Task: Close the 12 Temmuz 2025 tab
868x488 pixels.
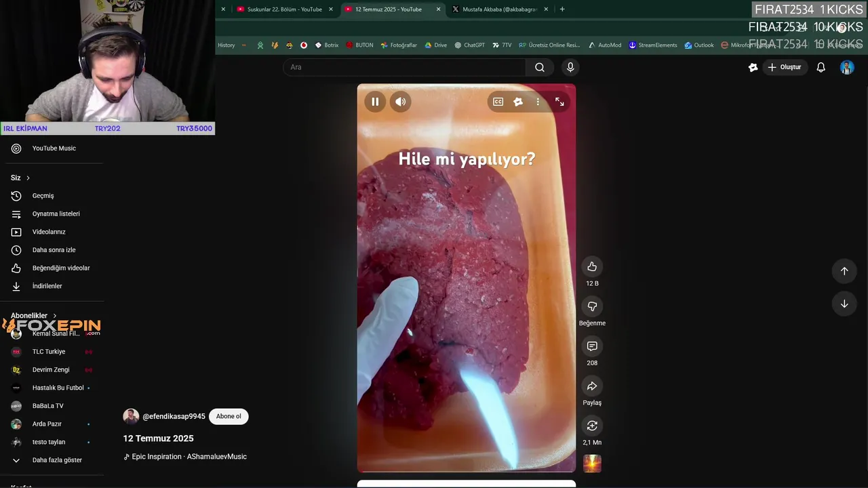Action: pyautogui.click(x=438, y=9)
